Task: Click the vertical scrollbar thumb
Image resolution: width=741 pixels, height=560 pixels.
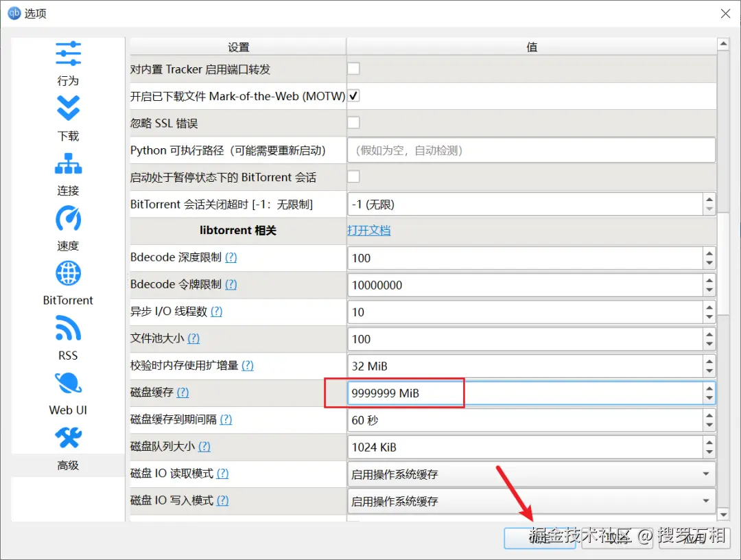Action: (723, 264)
